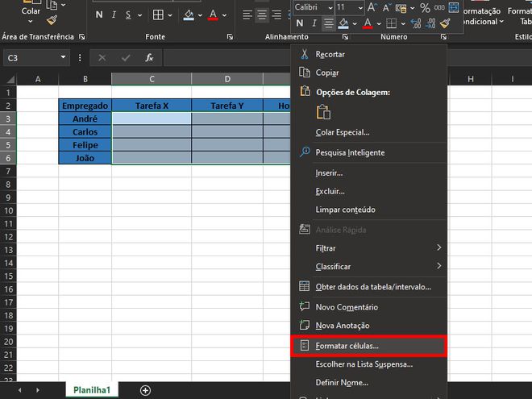The height and width of the screenshot is (399, 532).
Task: Choose Recortar from the context menu
Action: point(369,54)
